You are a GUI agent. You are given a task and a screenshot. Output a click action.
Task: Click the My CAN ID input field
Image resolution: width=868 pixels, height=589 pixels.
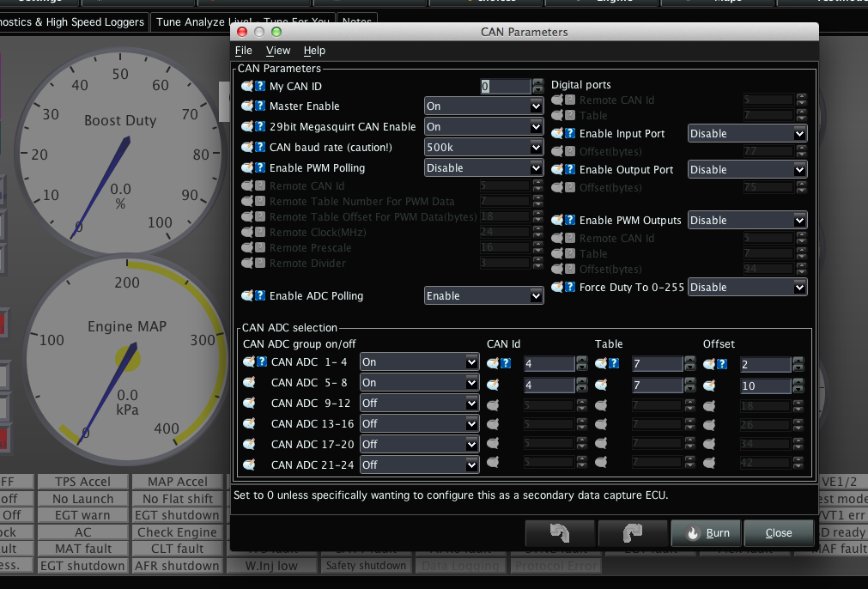click(x=505, y=87)
